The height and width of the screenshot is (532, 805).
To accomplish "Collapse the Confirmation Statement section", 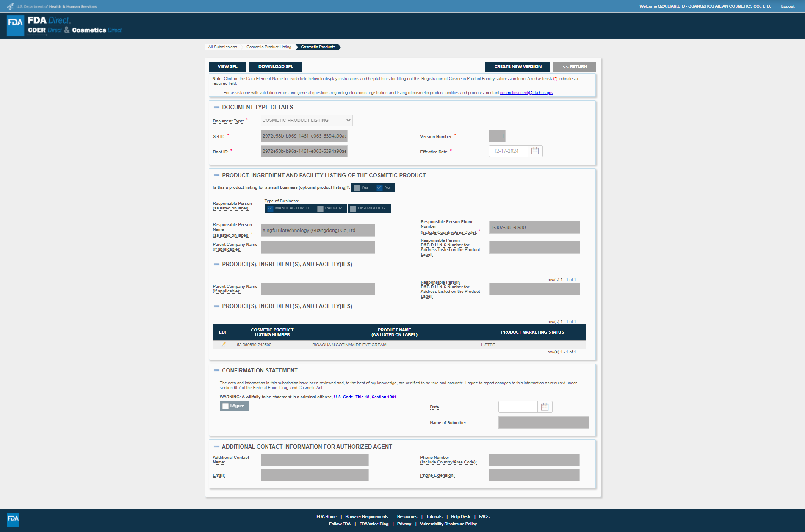I will point(216,371).
